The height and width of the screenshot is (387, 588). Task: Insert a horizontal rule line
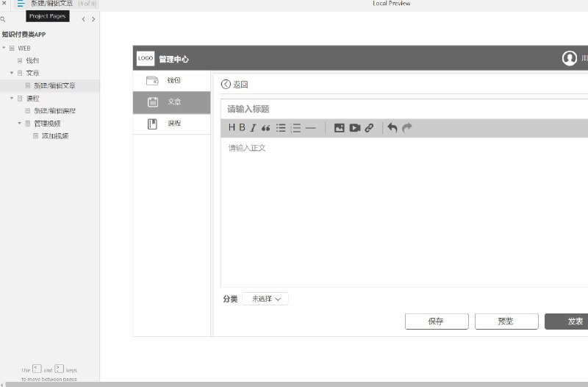click(311, 128)
